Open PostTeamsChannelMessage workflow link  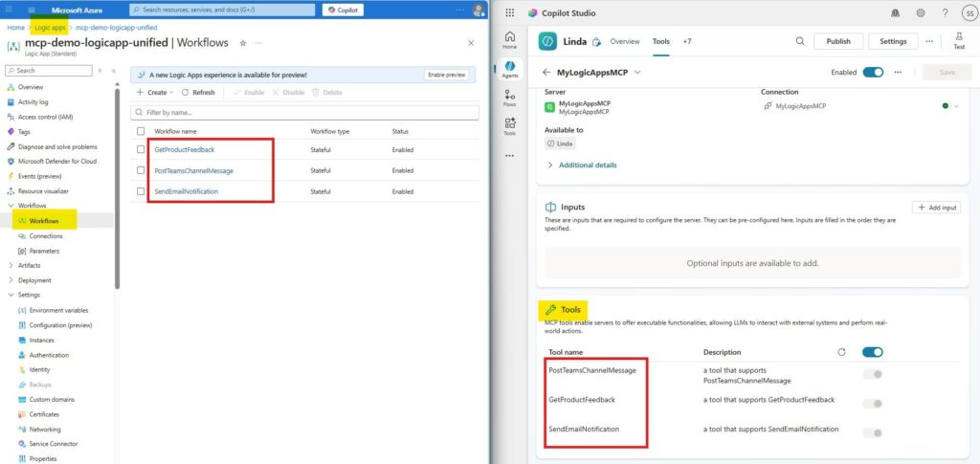point(193,170)
